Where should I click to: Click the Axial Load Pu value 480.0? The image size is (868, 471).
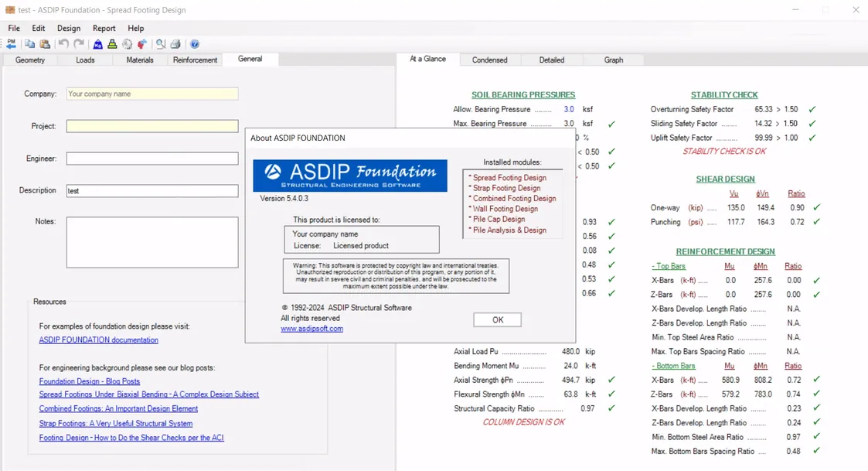pyautogui.click(x=570, y=351)
